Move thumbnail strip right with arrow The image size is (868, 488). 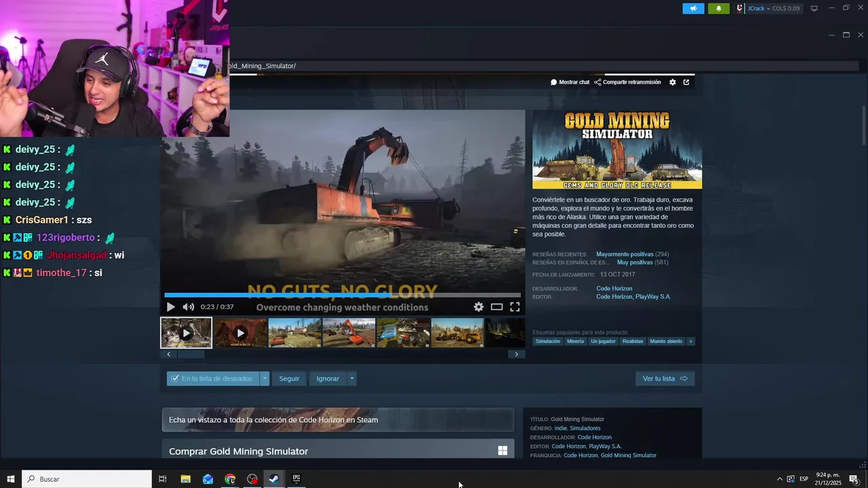(x=517, y=354)
